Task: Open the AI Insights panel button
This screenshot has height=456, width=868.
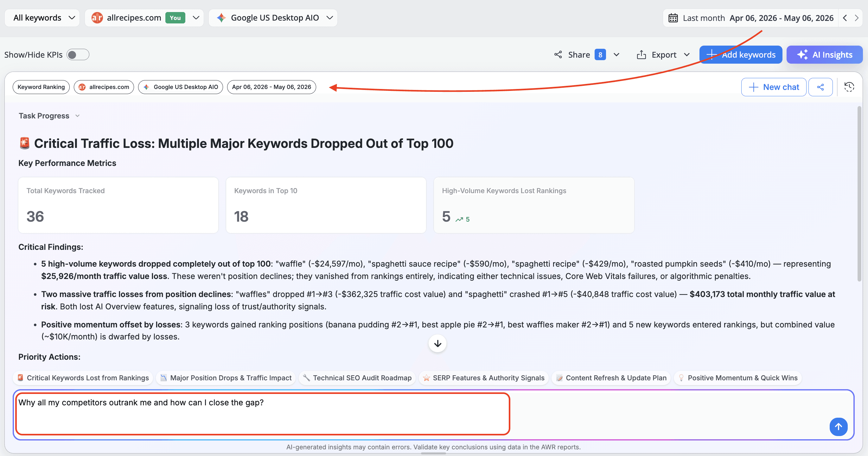Action: [x=824, y=54]
